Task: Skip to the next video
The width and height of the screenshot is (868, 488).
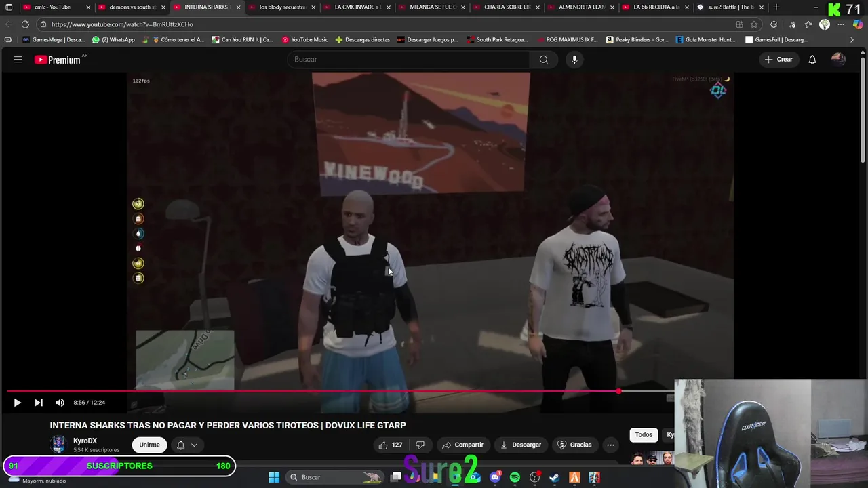Action: click(39, 403)
